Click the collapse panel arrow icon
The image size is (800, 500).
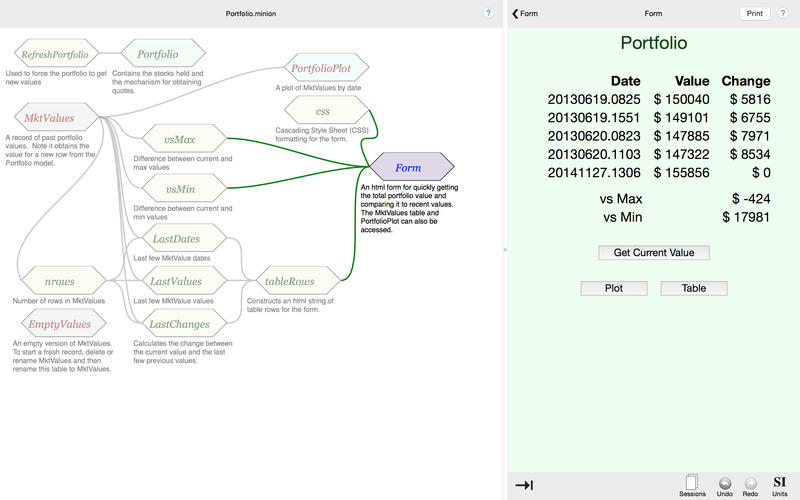[524, 485]
